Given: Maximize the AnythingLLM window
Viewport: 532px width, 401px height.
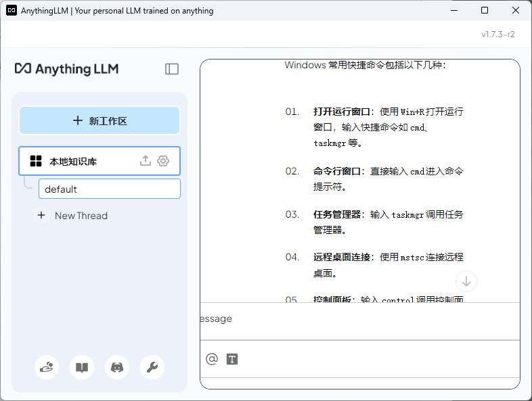Looking at the screenshot, I should pyautogui.click(x=485, y=11).
